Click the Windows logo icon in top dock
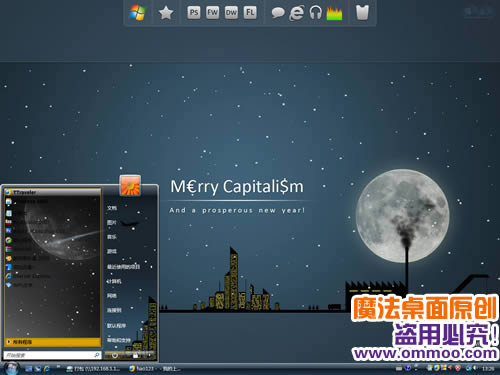500x375 pixels. pos(137,13)
